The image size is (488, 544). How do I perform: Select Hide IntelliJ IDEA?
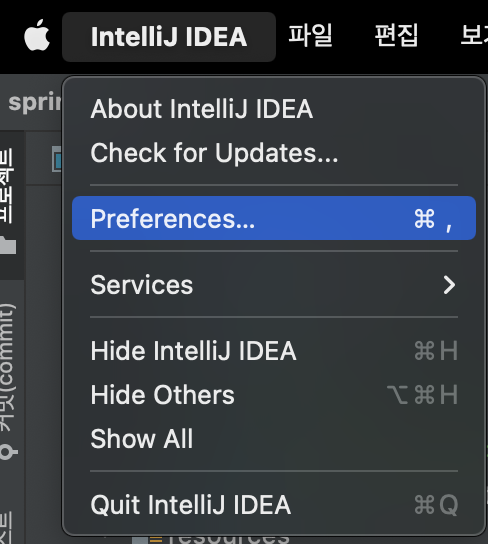274,351
